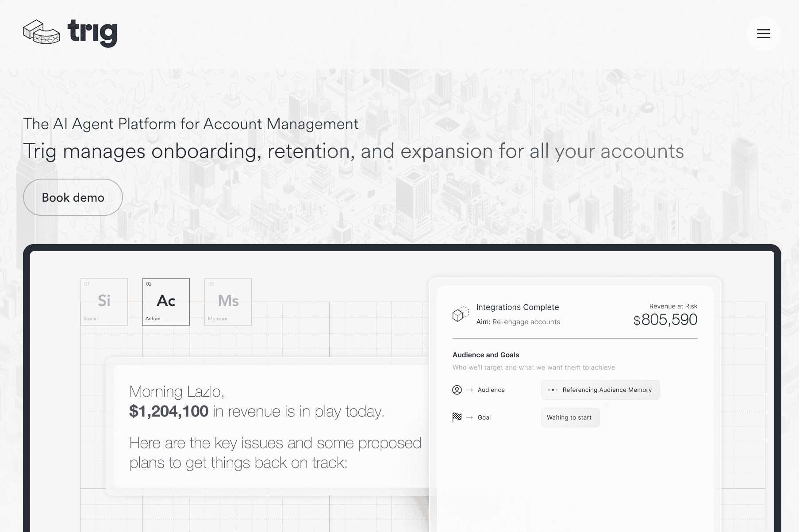799x532 pixels.
Task: Select the Ac Action step tile
Action: coord(165,302)
